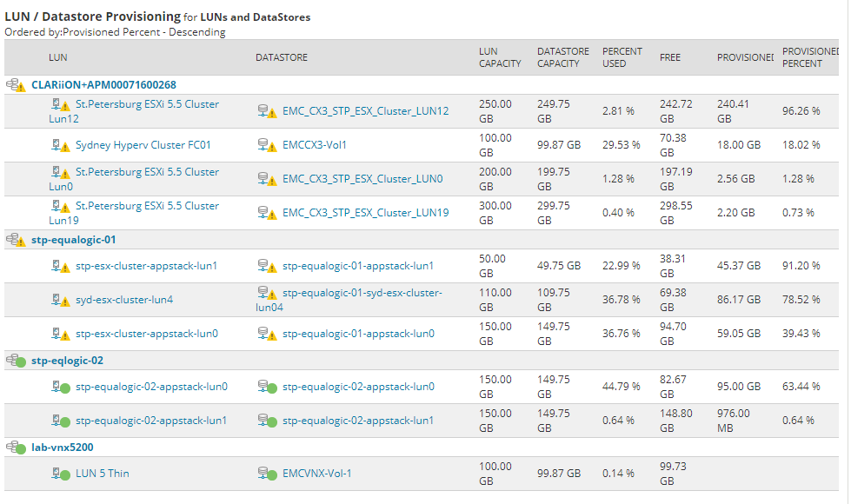The height and width of the screenshot is (504, 851).
Task: Click LUN icon beside syd-esx-cluster-lun4
Action: [x=61, y=300]
